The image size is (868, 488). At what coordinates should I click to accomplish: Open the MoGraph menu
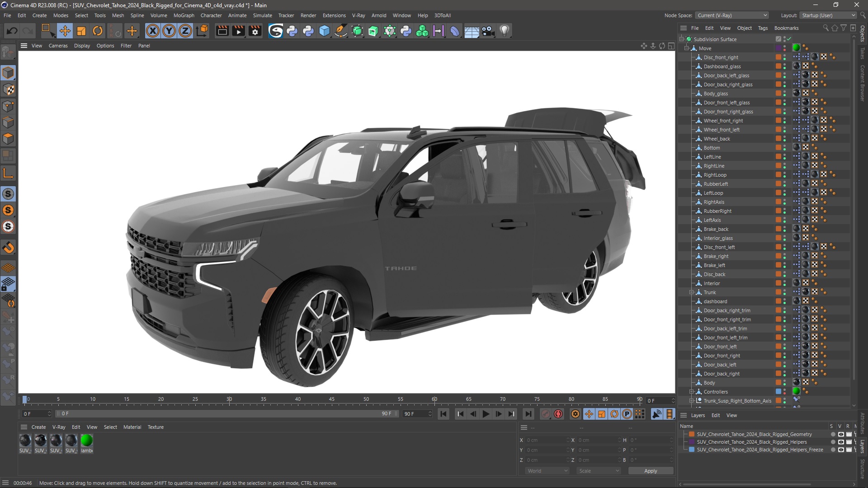pyautogui.click(x=184, y=15)
